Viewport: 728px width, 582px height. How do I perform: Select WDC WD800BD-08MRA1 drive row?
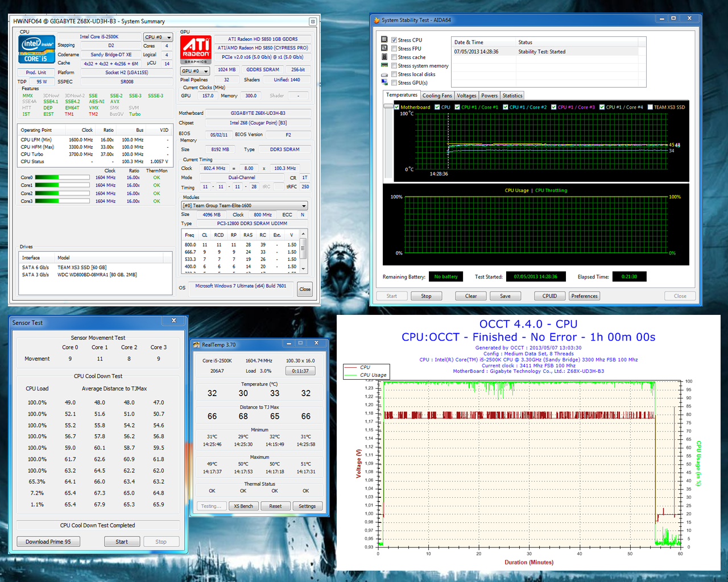[96, 275]
